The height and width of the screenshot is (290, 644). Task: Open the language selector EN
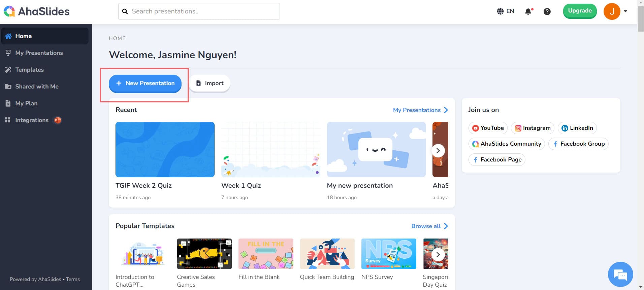505,11
